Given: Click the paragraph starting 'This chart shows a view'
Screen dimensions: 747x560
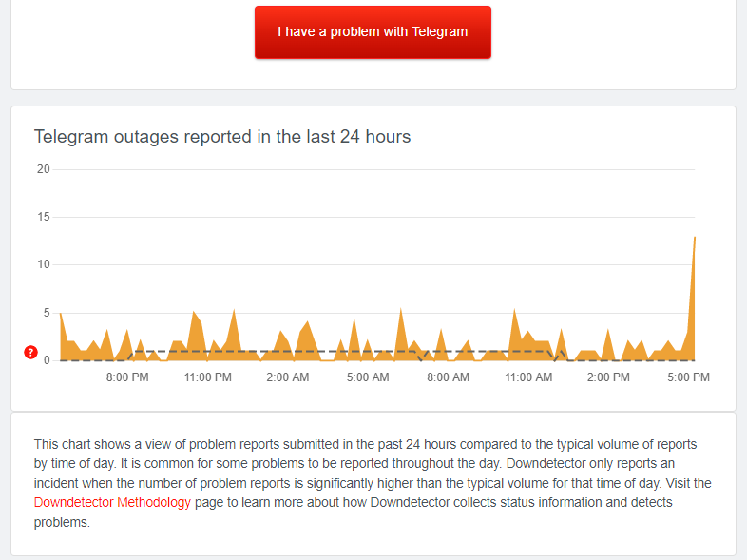Looking at the screenshot, I should click(x=373, y=483).
